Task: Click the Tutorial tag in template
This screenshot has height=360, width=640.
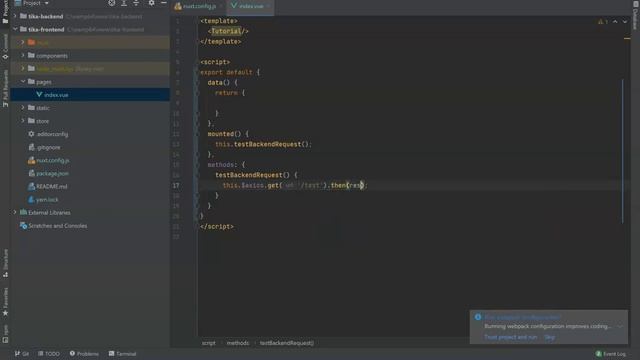Action: tap(226, 31)
